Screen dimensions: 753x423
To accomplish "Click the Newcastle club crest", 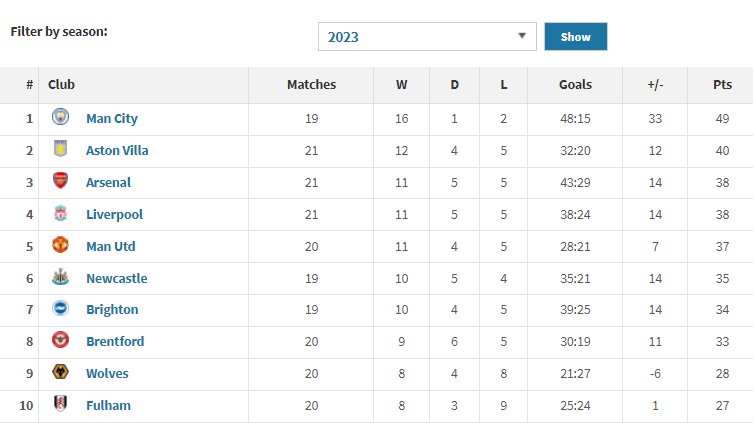I will [x=61, y=277].
